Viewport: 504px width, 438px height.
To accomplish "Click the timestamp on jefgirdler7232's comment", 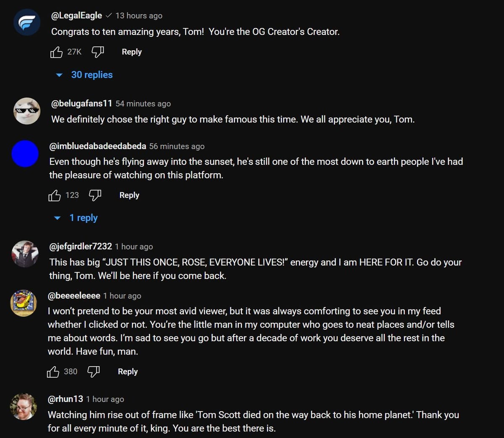I will 134,246.
